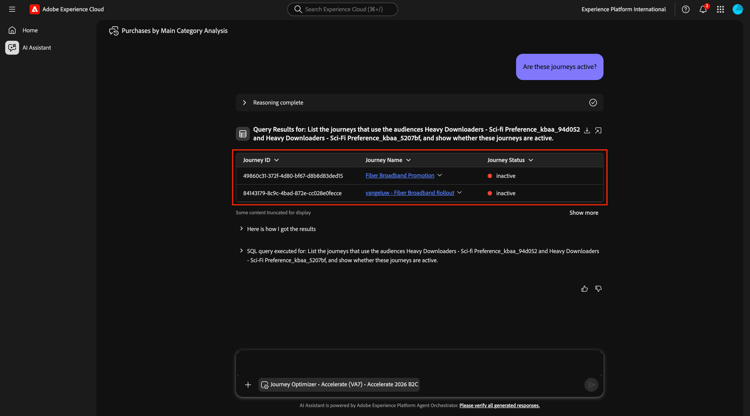Click the 'Are these journeys active?' message
Image resolution: width=750 pixels, height=416 pixels.
[560, 67]
